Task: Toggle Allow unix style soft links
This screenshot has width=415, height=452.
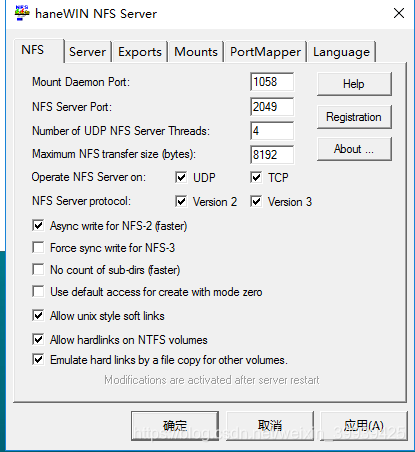Action: [38, 316]
